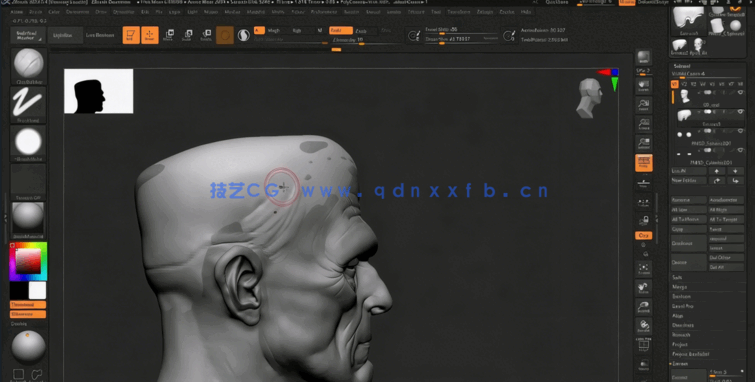Click the Zoom document icon

[x=644, y=105]
